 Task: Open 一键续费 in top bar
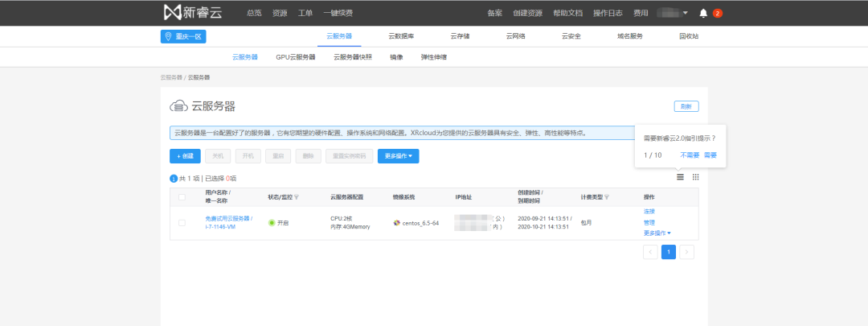(x=338, y=14)
